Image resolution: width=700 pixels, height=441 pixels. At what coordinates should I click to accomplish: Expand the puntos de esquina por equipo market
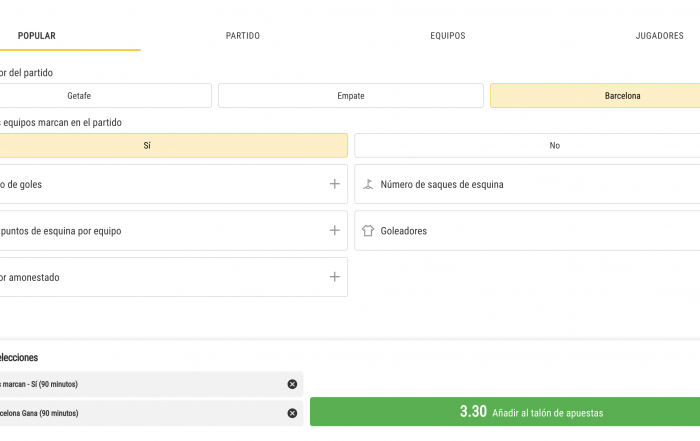pyautogui.click(x=170, y=231)
